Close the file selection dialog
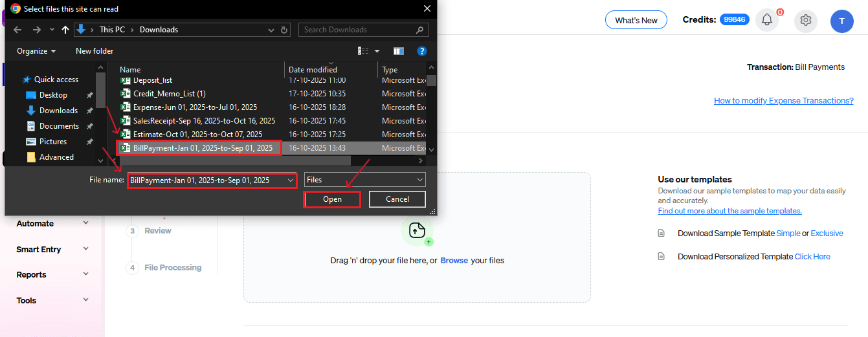This screenshot has height=337, width=868. (x=427, y=9)
